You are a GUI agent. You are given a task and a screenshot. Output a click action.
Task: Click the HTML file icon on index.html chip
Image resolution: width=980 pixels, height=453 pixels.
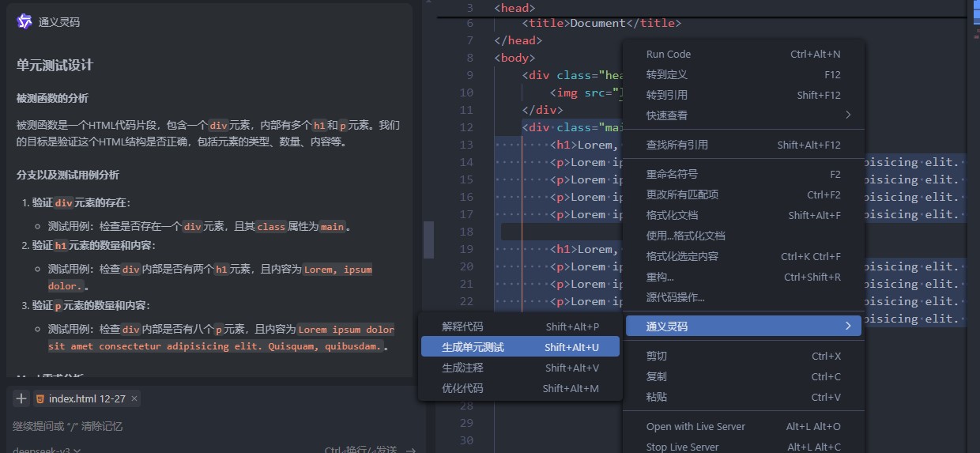tap(40, 398)
